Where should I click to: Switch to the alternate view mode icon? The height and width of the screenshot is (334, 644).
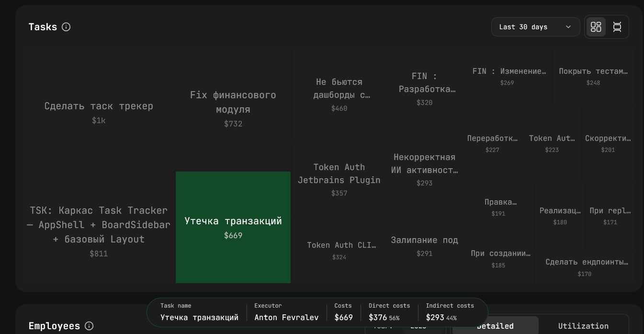click(618, 27)
